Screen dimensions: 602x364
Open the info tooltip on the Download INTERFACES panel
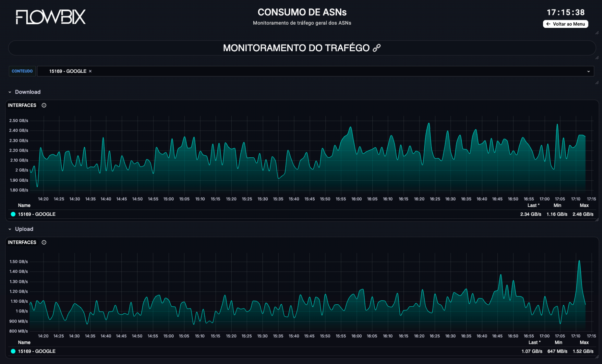(43, 105)
